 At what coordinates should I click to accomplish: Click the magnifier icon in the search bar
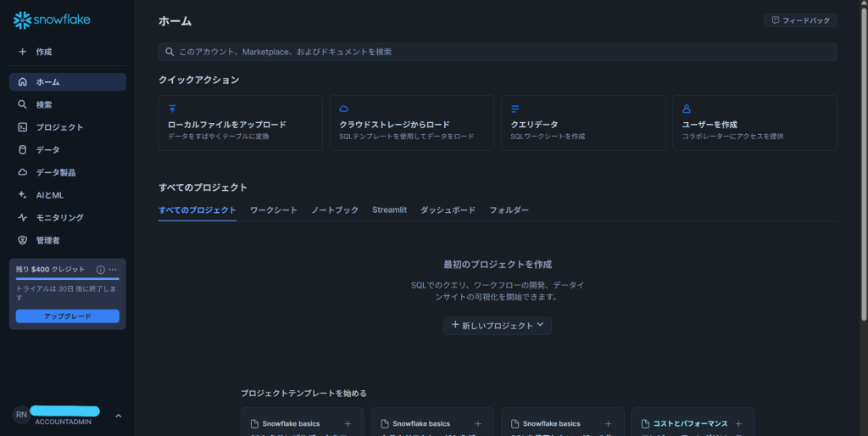(170, 52)
